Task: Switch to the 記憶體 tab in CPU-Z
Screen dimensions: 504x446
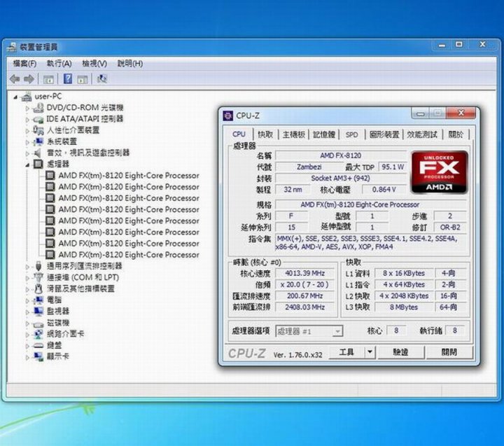Action: tap(324, 134)
